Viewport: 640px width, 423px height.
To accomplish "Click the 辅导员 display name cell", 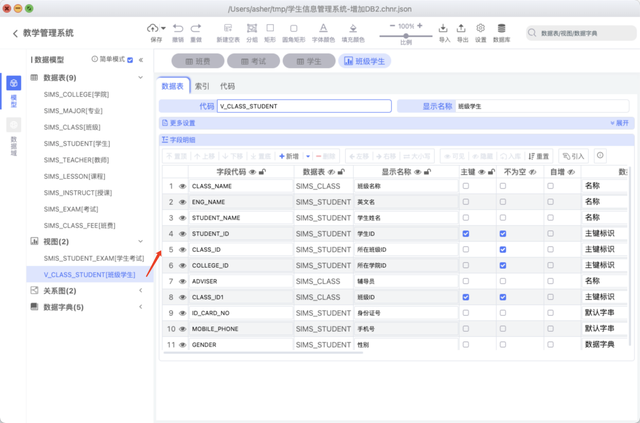I will pyautogui.click(x=406, y=281).
